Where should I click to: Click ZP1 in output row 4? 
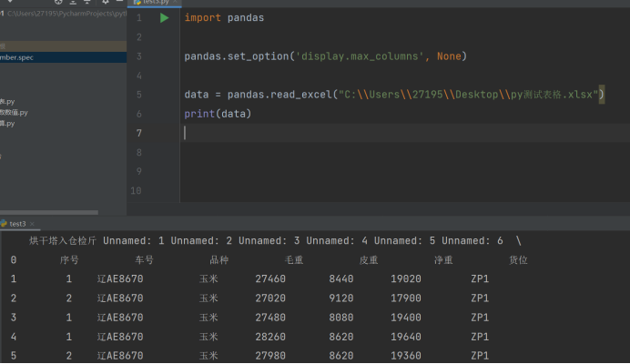pyautogui.click(x=480, y=337)
